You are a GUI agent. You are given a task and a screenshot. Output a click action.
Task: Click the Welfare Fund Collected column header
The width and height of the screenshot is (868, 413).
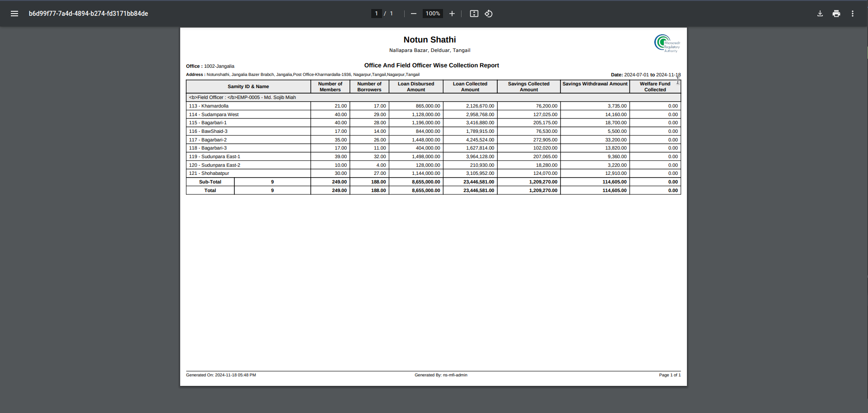(x=655, y=87)
